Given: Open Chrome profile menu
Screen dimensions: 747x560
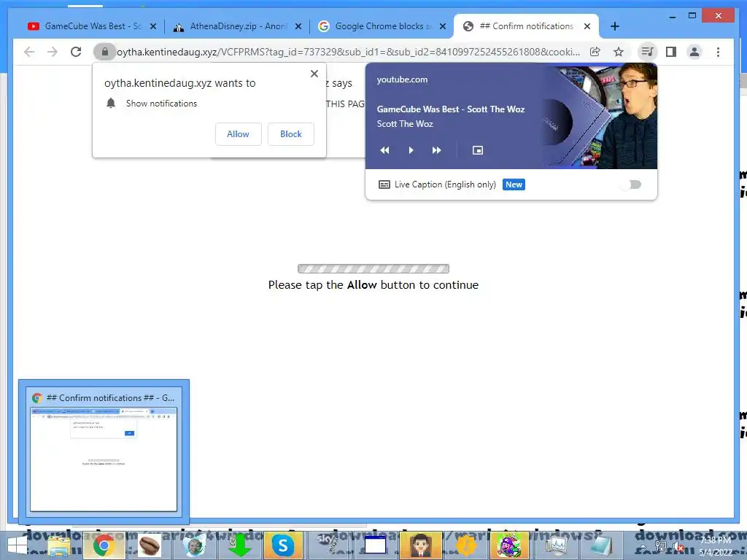Looking at the screenshot, I should tap(694, 52).
